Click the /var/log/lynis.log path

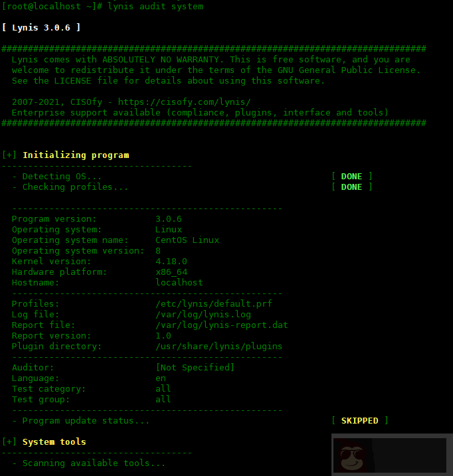pyautogui.click(x=203, y=315)
